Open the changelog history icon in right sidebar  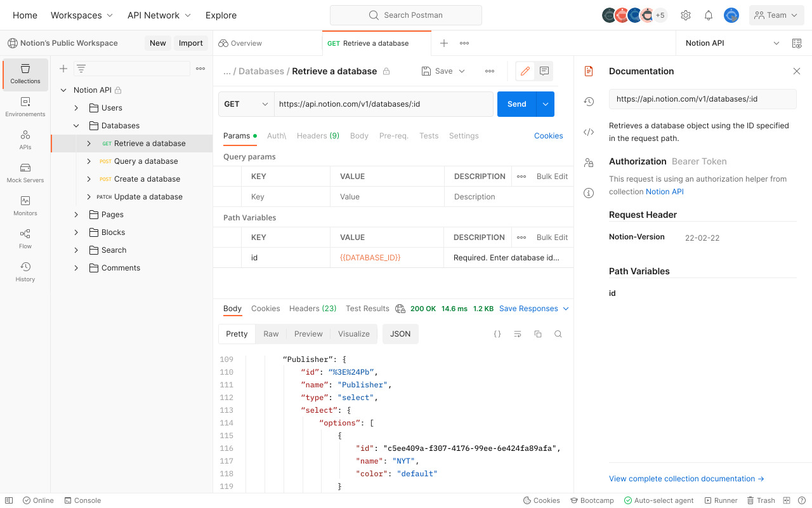pos(589,102)
